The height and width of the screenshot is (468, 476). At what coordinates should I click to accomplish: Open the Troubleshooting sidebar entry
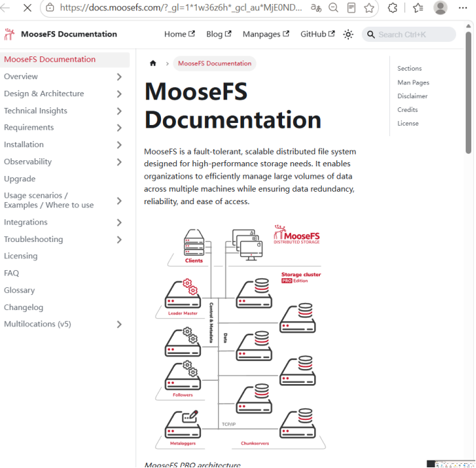click(x=34, y=239)
